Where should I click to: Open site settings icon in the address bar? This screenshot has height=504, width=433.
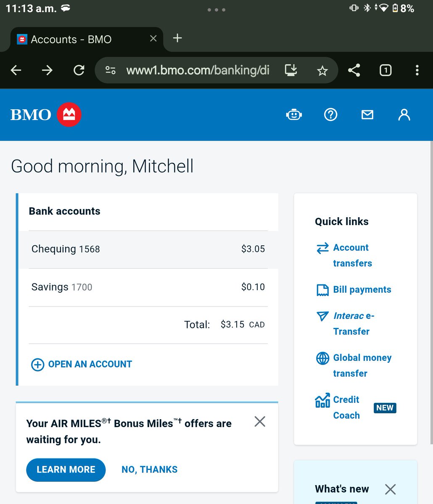tap(111, 70)
